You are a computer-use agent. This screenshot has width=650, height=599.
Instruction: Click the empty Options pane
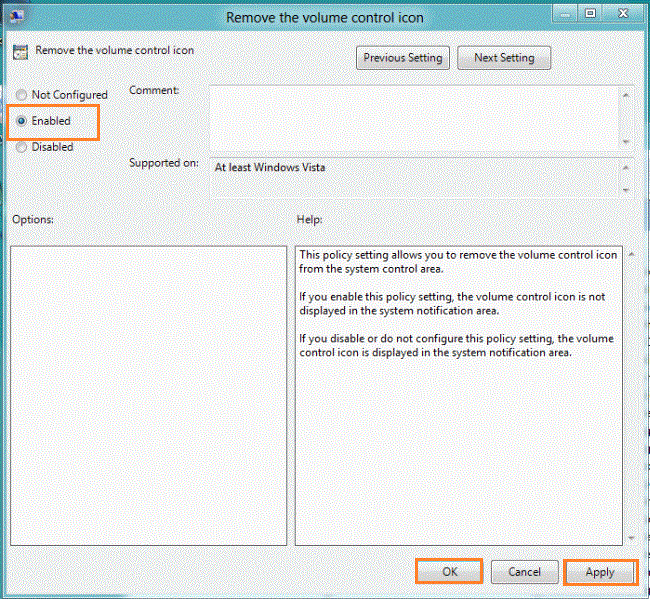(148, 396)
